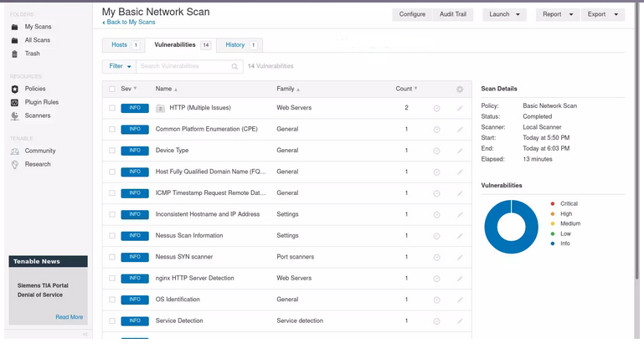Open Policies shield icon

(x=15, y=89)
